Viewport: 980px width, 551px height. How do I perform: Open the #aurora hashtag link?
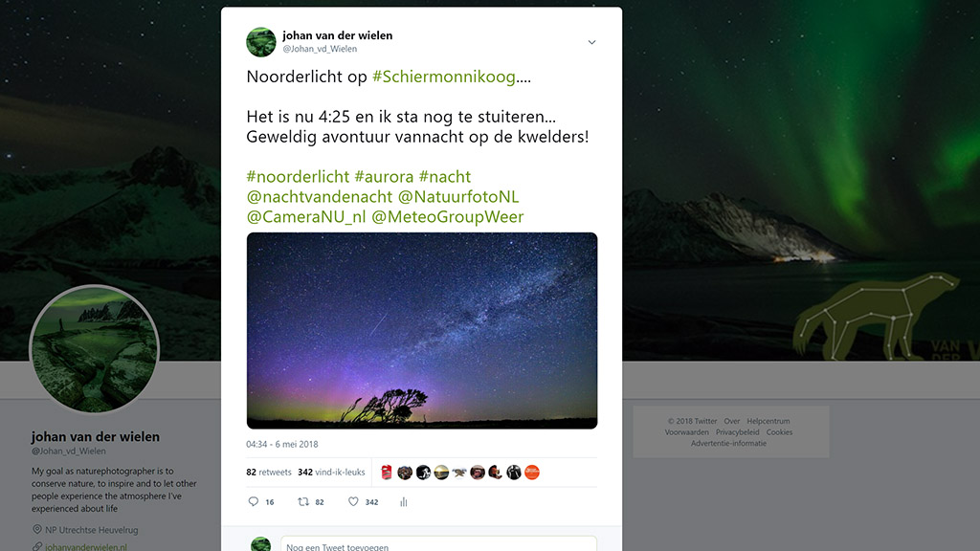click(x=384, y=177)
